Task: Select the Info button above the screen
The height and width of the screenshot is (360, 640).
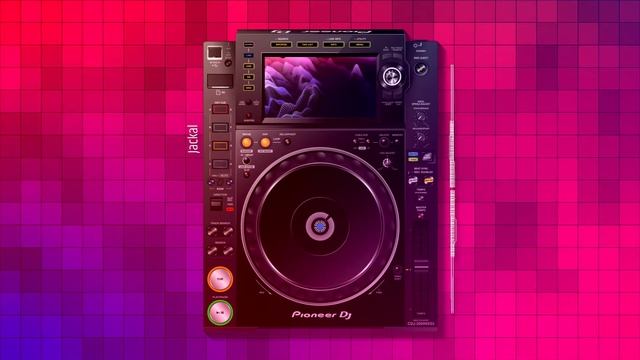Action: 333,44
